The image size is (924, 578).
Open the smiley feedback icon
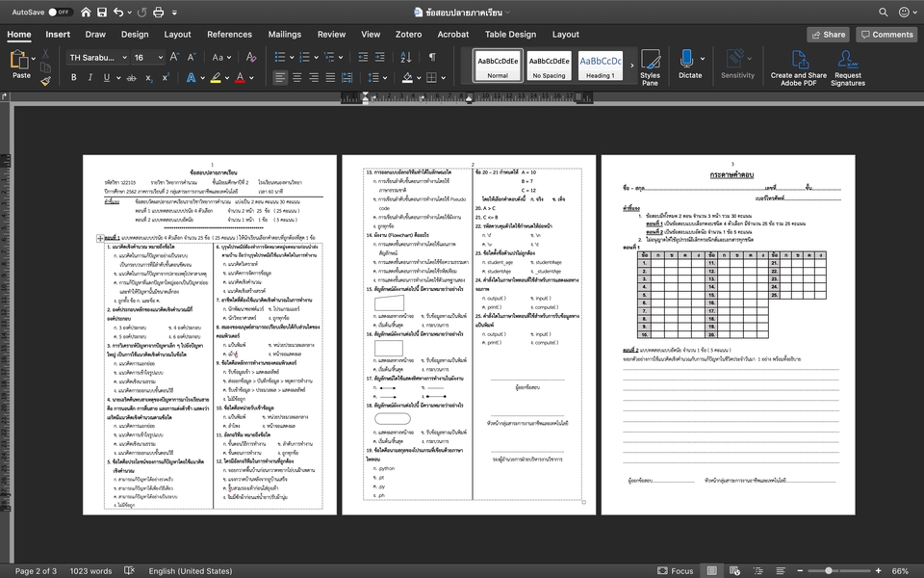pos(904,12)
